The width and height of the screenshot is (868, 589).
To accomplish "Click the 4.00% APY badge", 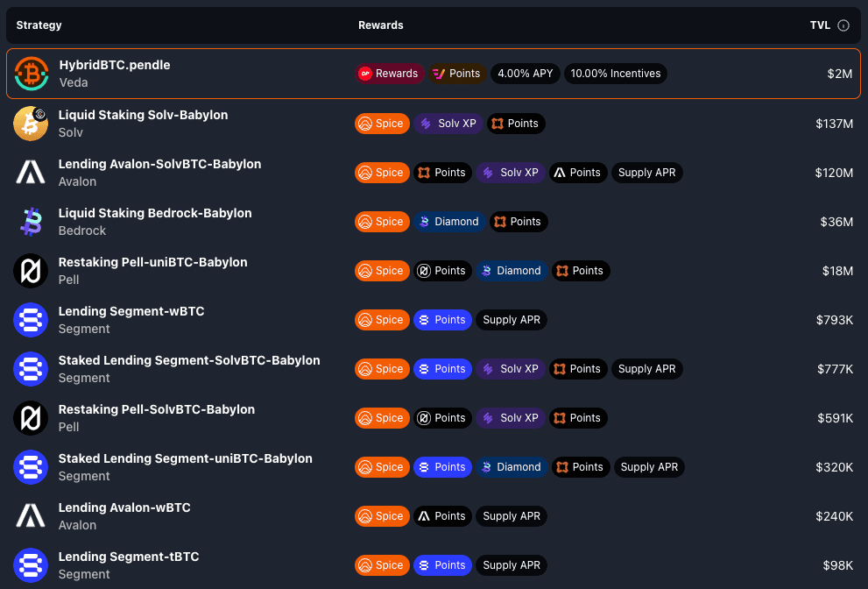I will [x=525, y=74].
